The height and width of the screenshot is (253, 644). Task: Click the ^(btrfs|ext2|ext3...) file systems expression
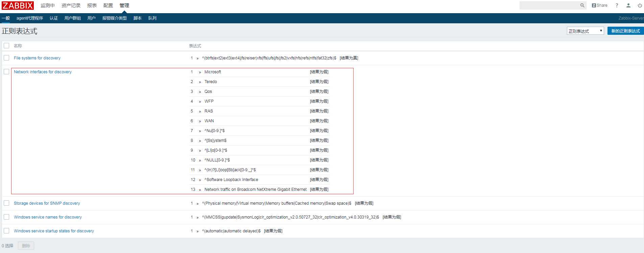coord(269,58)
